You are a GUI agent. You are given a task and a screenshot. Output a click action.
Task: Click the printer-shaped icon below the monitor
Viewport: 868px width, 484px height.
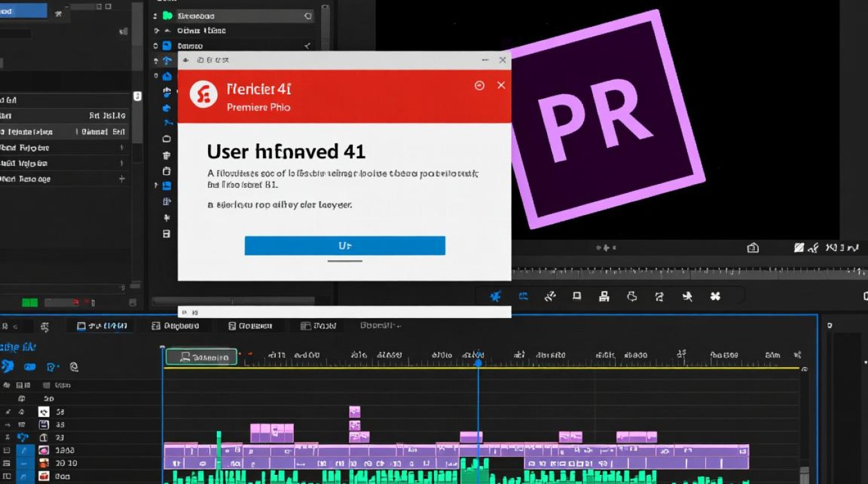(604, 296)
